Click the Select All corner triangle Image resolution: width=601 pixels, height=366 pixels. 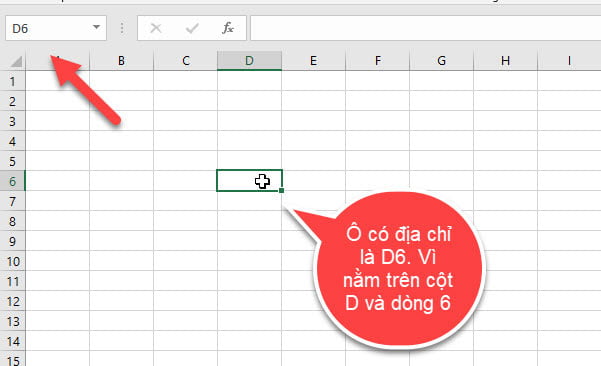[x=15, y=61]
